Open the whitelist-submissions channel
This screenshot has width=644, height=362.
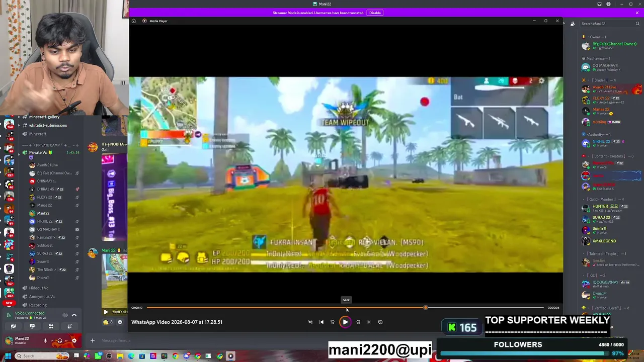click(48, 125)
